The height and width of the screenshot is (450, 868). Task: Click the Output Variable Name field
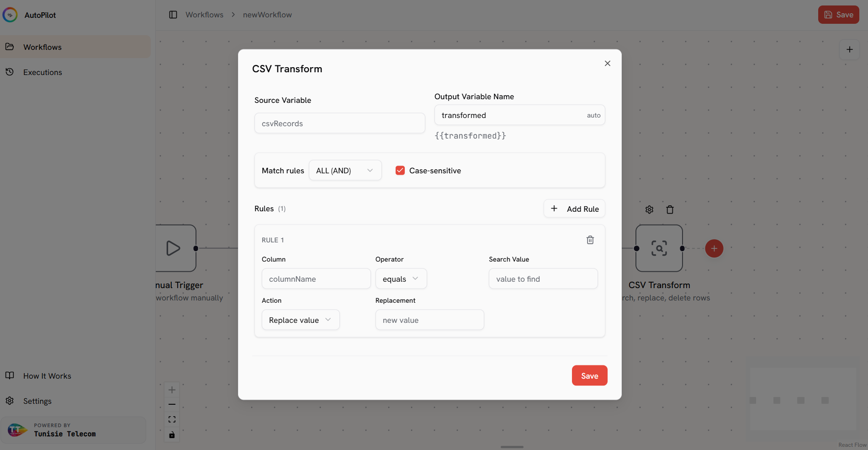click(519, 115)
